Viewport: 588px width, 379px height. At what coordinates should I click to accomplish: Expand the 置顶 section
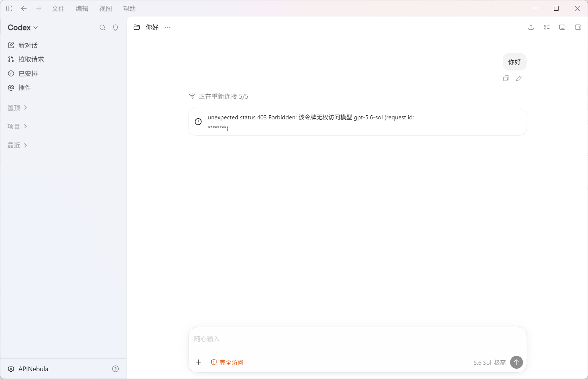[x=17, y=108]
